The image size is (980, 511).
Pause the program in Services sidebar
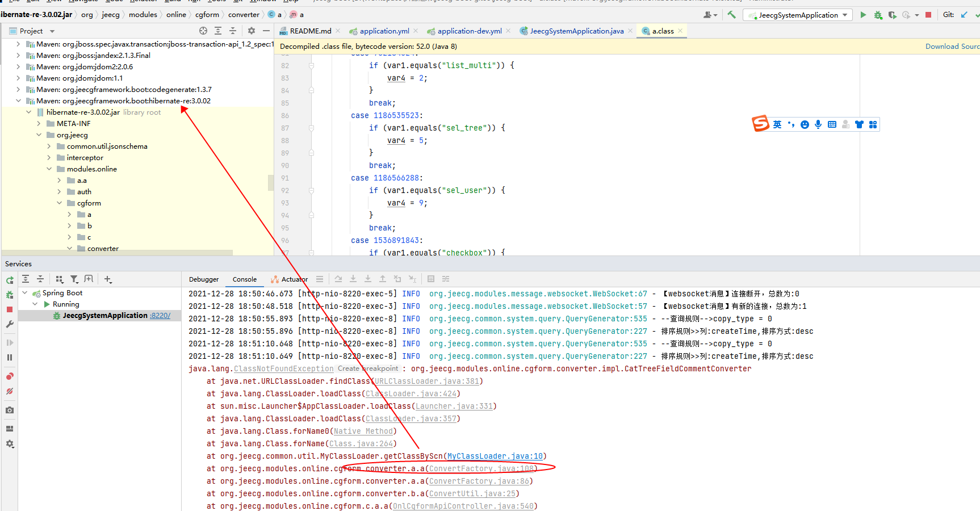coord(10,357)
